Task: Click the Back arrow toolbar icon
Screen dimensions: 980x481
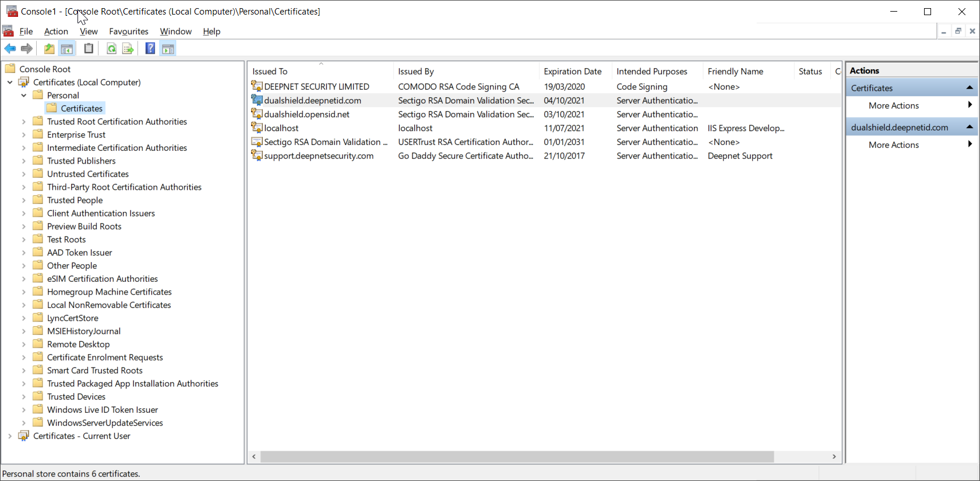Action: tap(10, 49)
